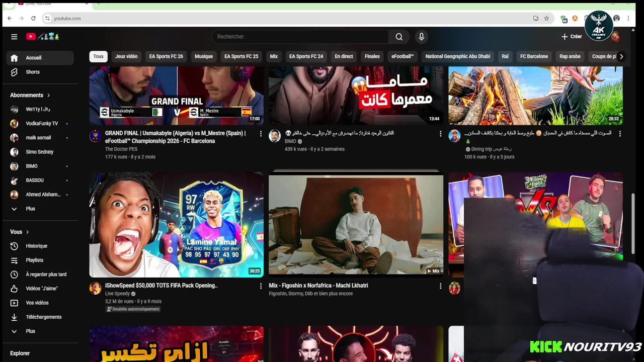Select the eFootball™ chip

403,56
